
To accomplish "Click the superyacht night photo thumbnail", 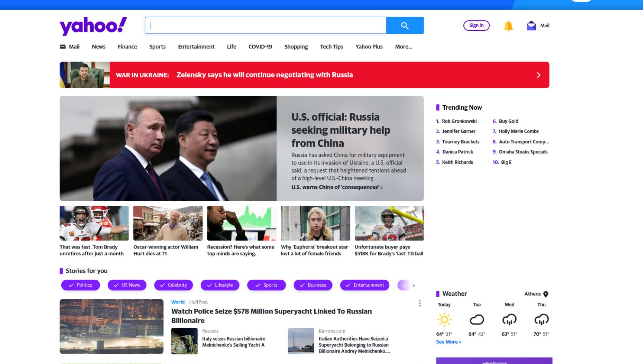I will [x=111, y=327].
